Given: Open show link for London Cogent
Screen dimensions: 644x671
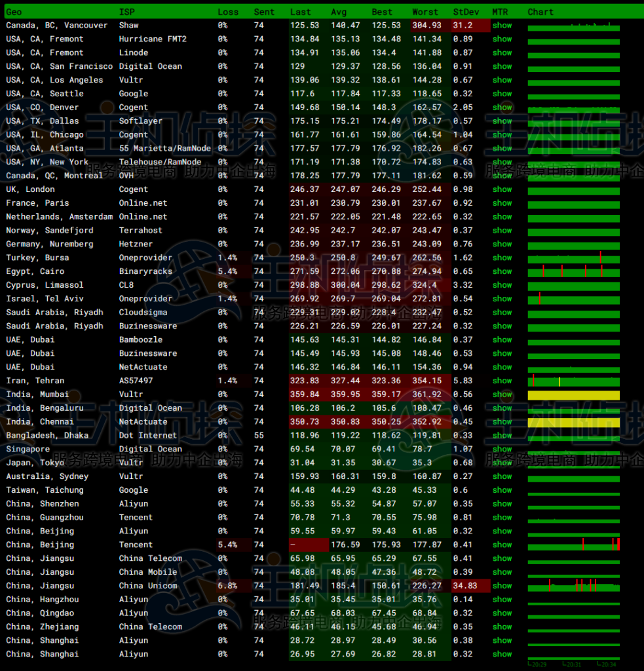Looking at the screenshot, I should (x=502, y=189).
